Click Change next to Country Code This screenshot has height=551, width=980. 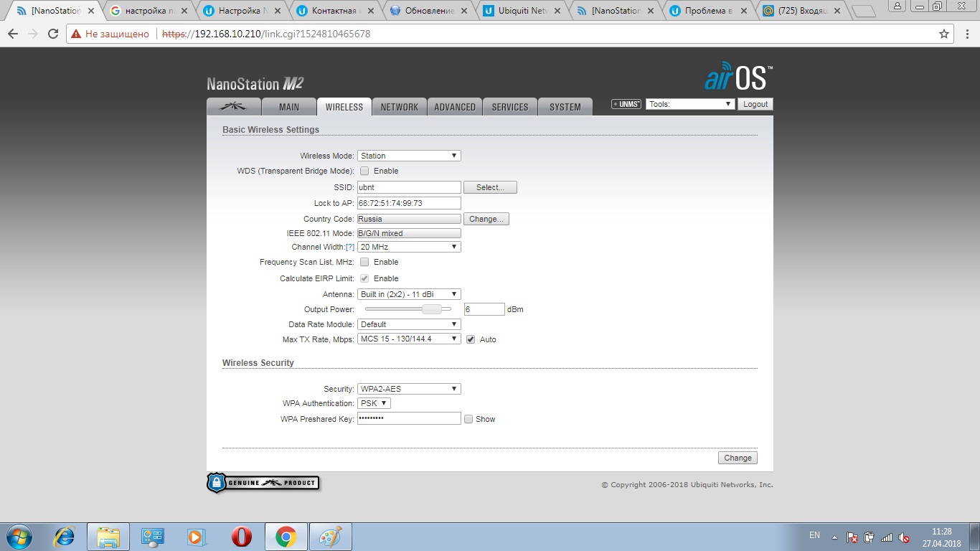(486, 219)
